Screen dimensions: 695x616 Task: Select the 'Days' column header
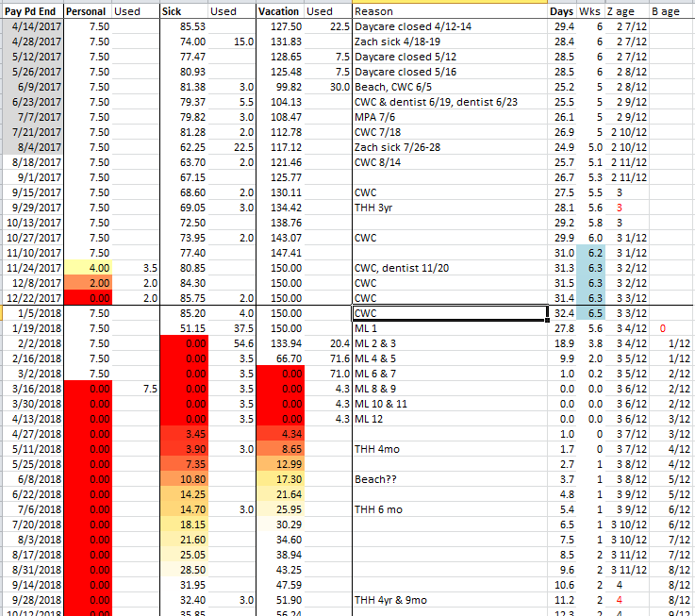click(x=562, y=11)
